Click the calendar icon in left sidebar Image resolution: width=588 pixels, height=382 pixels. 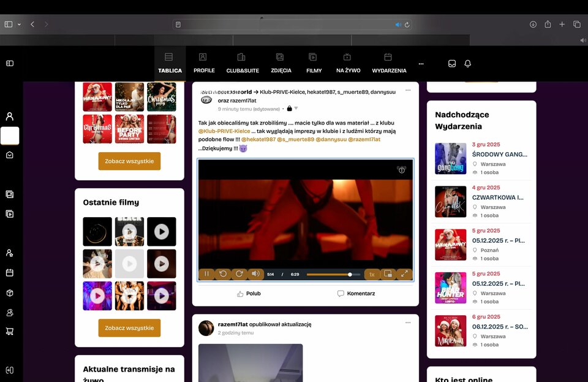(x=10, y=272)
